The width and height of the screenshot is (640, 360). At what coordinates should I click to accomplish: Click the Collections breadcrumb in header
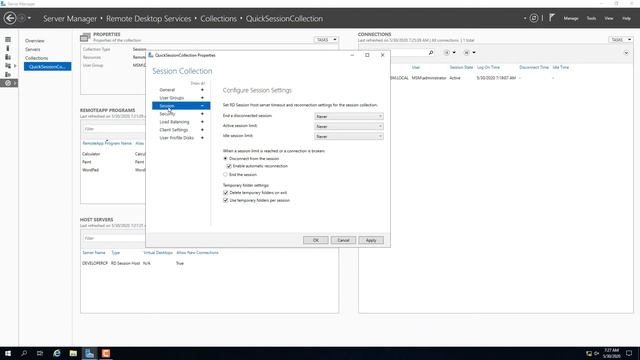pyautogui.click(x=218, y=19)
